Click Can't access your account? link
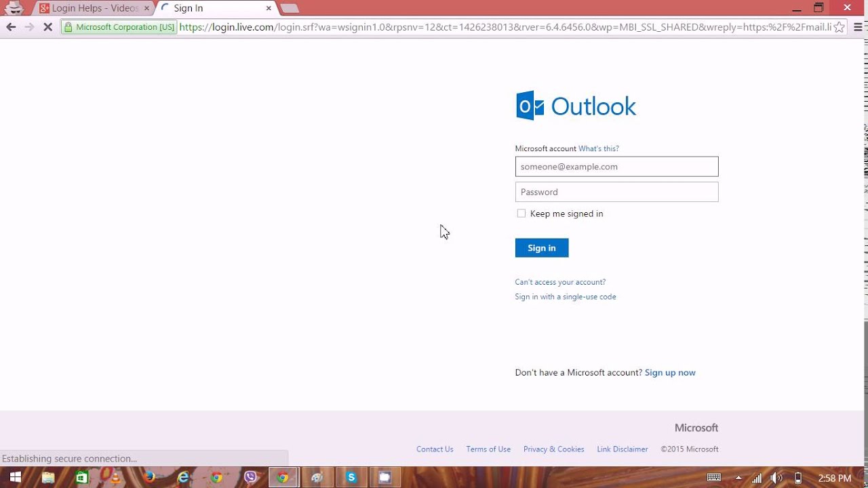Screen dimensions: 868x488 tap(560, 282)
